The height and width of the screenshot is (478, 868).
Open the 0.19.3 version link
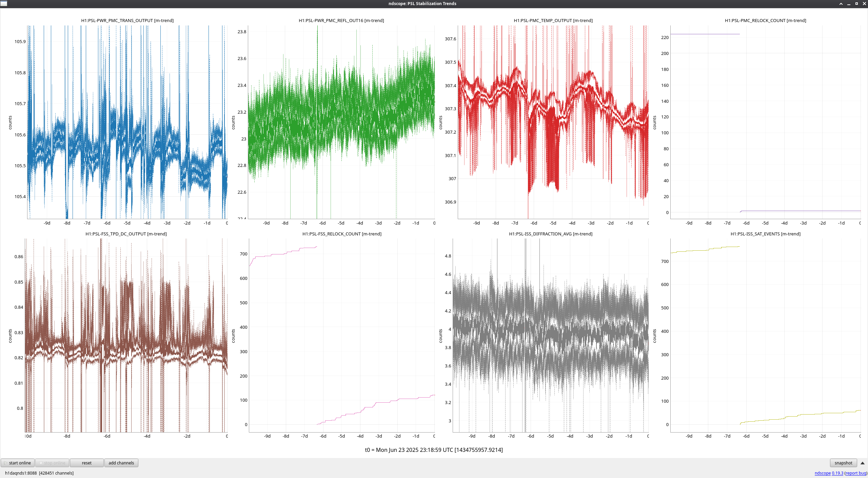(837, 473)
